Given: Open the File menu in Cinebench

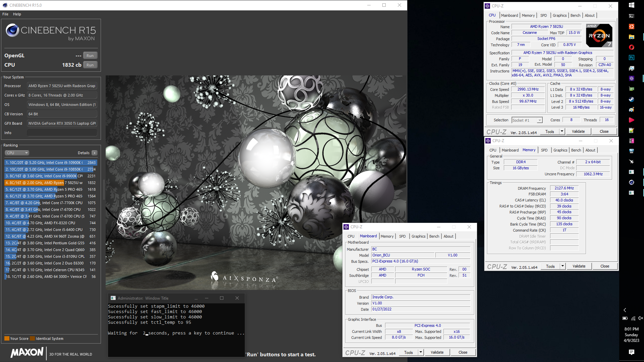Looking at the screenshot, I should coord(5,14).
